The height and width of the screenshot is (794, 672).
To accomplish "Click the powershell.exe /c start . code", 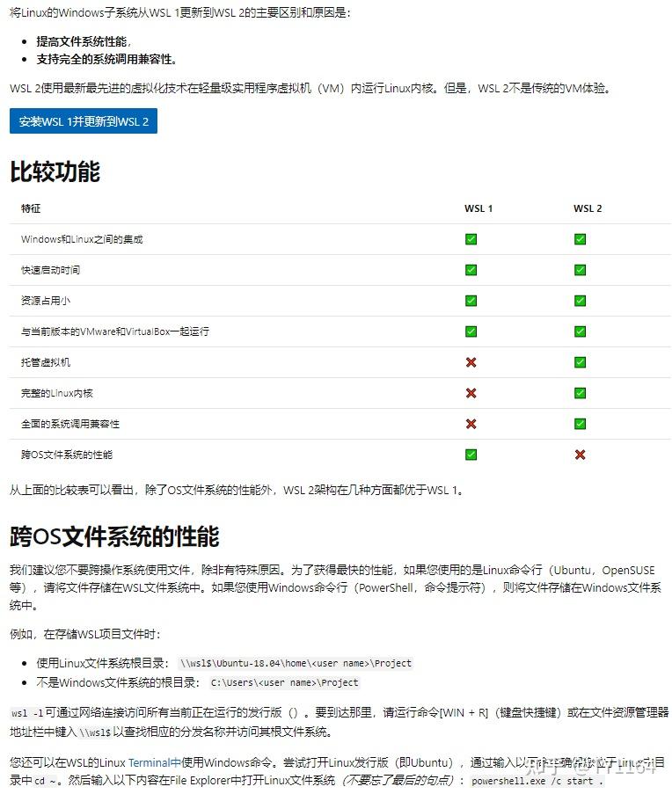I will pos(537,781).
